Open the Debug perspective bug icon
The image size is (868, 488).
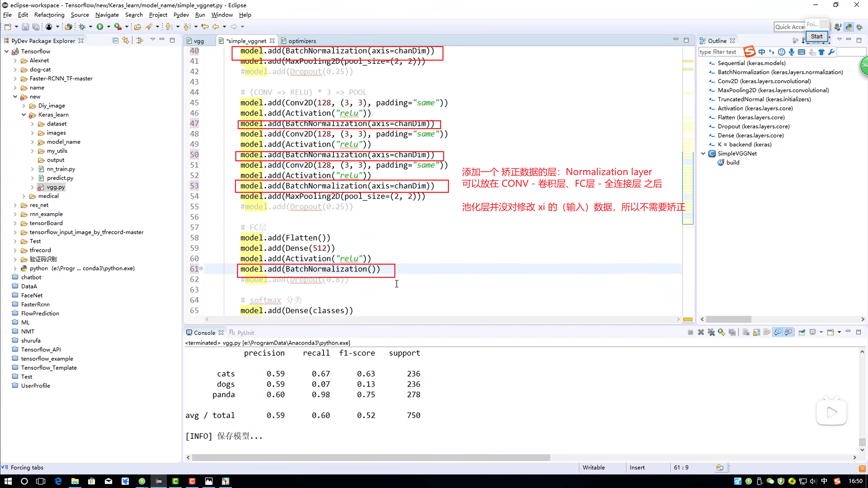(x=859, y=27)
